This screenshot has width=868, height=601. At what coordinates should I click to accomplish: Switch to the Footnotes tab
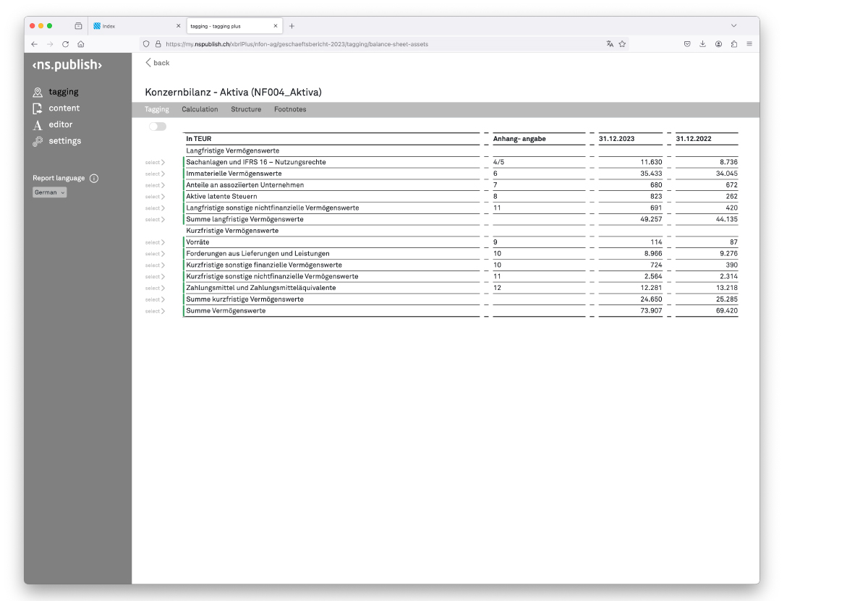(x=290, y=109)
